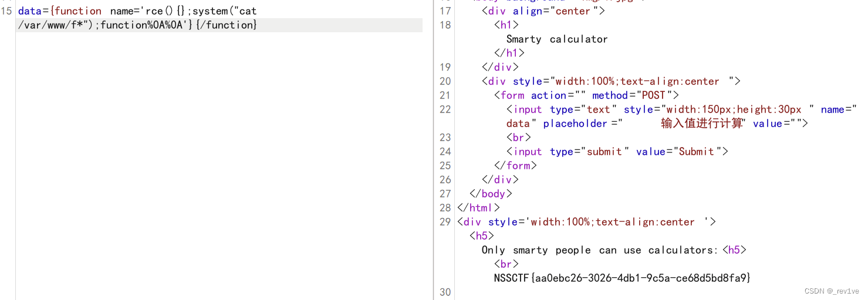Viewport: 868px width, 300px height.
Task: Click the <input type="submit" value="Submit"> line
Action: [617, 152]
